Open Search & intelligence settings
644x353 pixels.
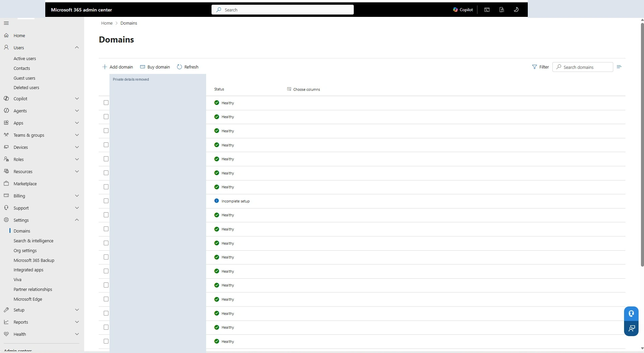coord(33,241)
